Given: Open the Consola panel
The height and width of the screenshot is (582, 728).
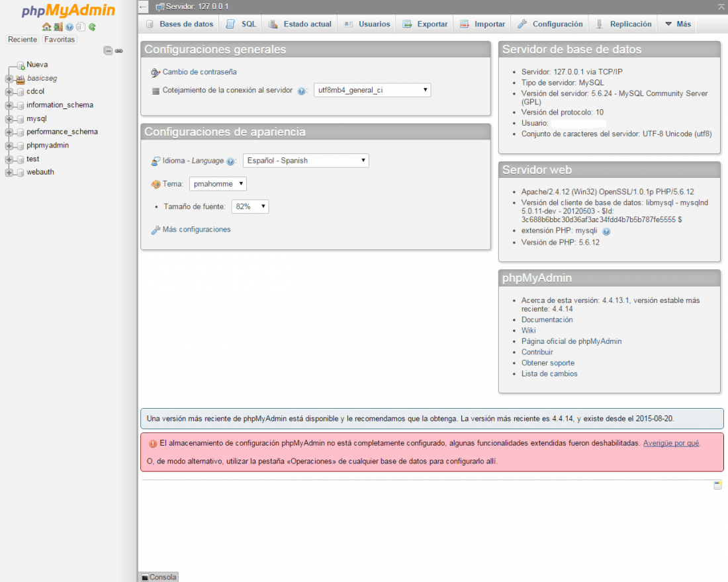Looking at the screenshot, I should (x=159, y=577).
